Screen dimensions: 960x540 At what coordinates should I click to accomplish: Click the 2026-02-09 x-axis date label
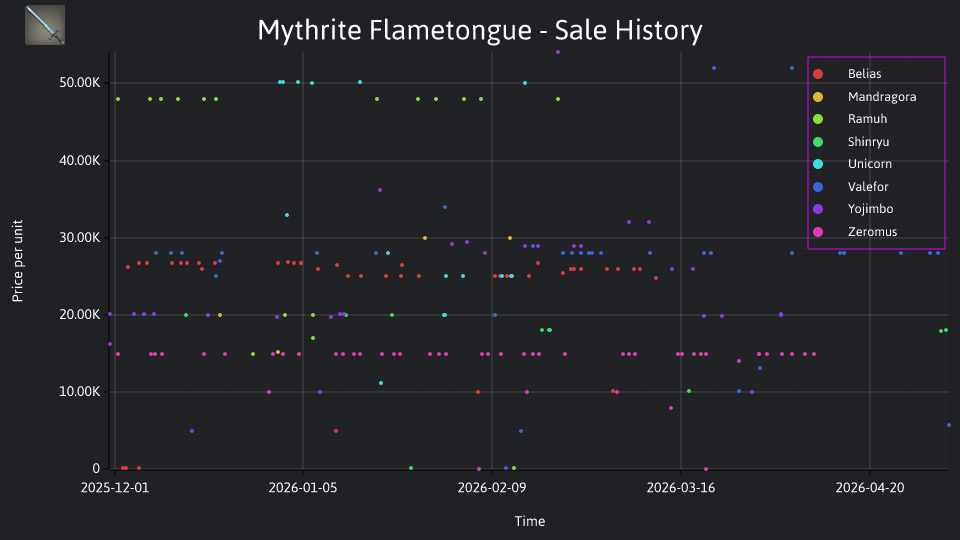492,487
